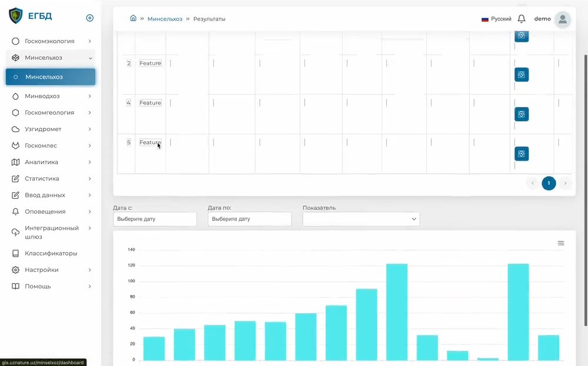Go to pagination page 1
Screen dimensions: 588x366
(549, 183)
